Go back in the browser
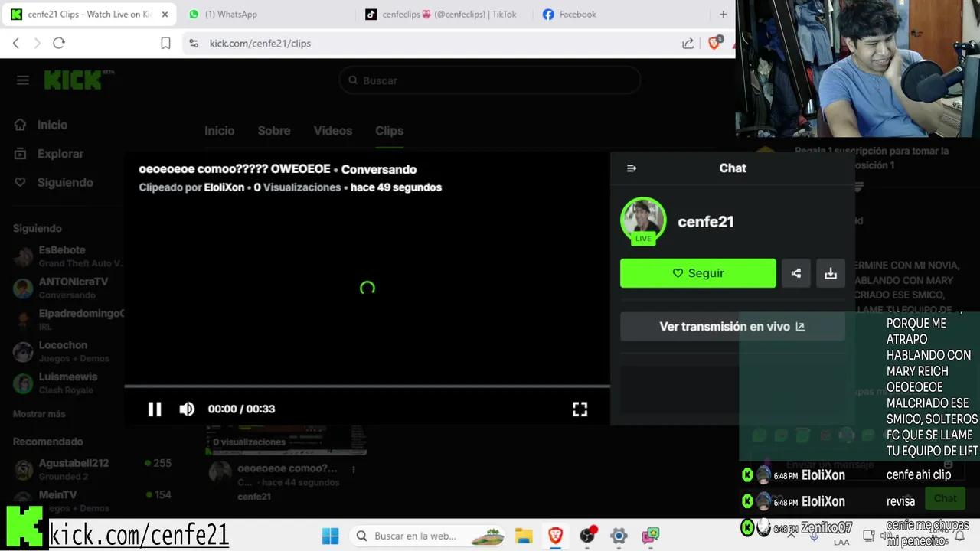The width and height of the screenshot is (980, 551). coord(16,44)
